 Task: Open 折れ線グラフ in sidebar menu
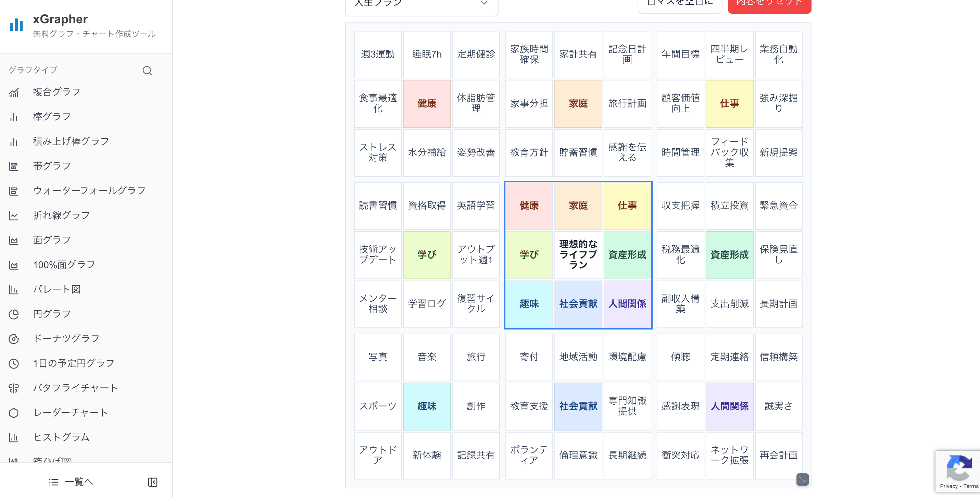click(x=61, y=215)
